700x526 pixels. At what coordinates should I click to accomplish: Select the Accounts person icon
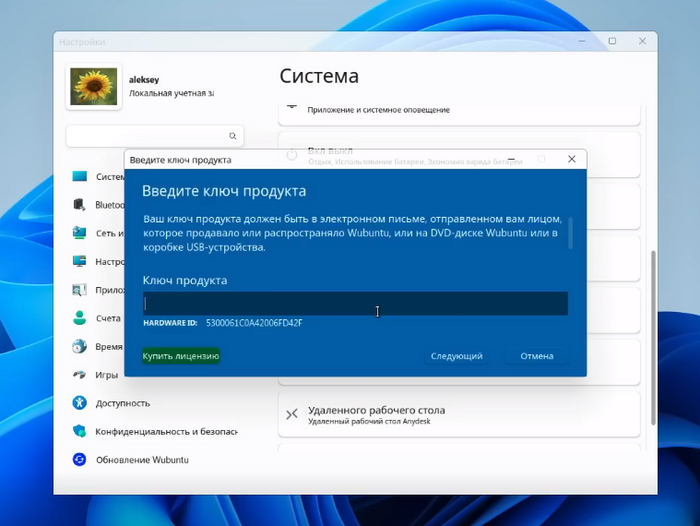click(80, 318)
